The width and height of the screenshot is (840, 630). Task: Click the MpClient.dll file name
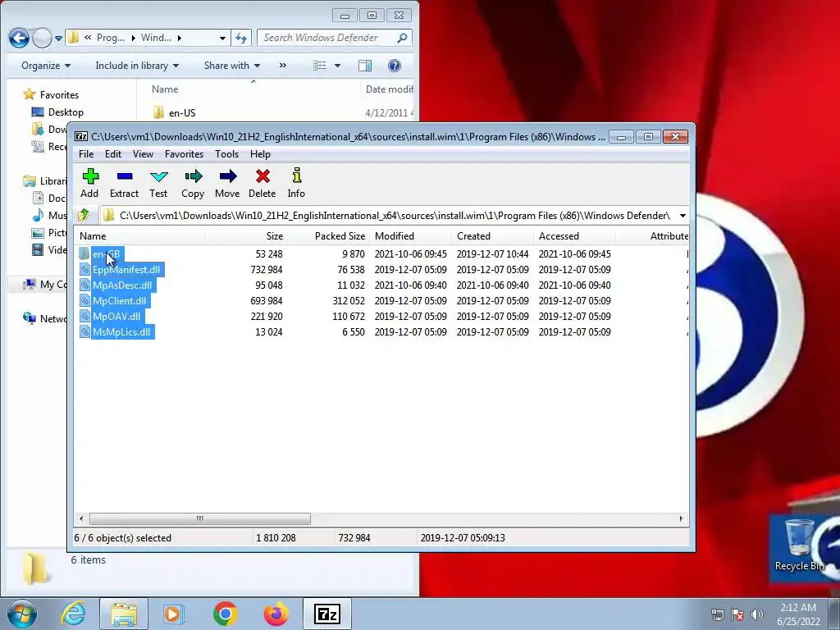pyautogui.click(x=120, y=300)
